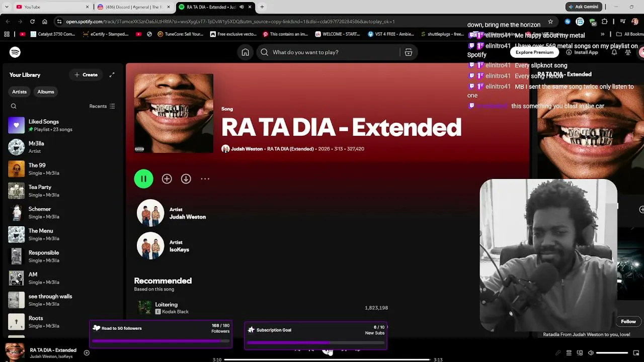Open The 99 single

63,169
